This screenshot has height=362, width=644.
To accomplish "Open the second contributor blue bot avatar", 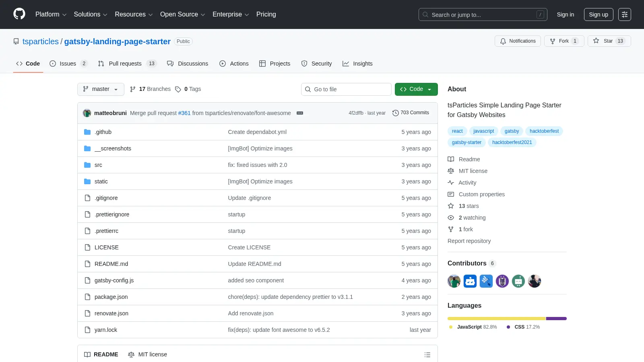I will 470,281.
